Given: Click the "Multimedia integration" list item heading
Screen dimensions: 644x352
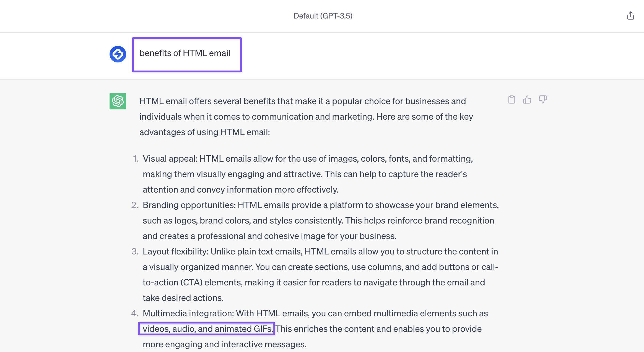Looking at the screenshot, I should [188, 313].
